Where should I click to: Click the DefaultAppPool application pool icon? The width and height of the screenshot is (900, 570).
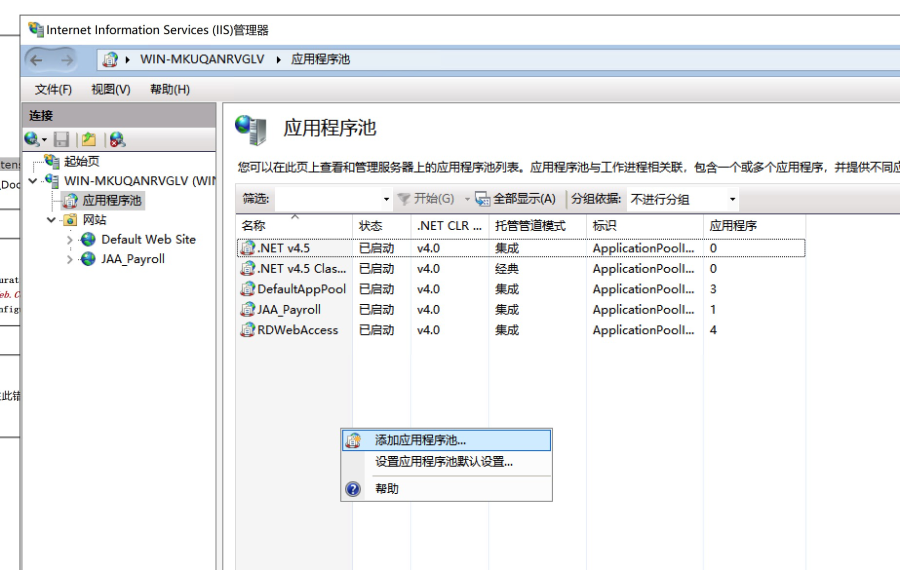(248, 289)
